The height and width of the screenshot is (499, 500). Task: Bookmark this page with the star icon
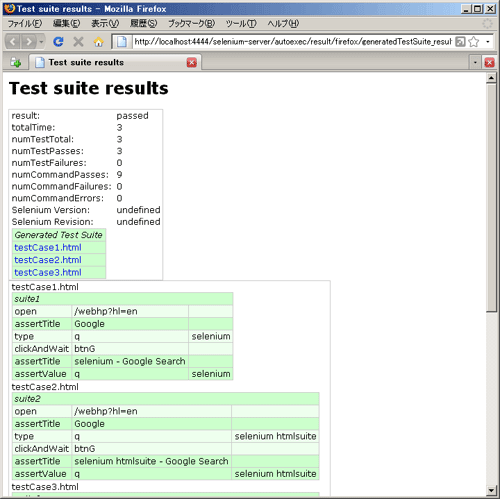click(x=474, y=42)
